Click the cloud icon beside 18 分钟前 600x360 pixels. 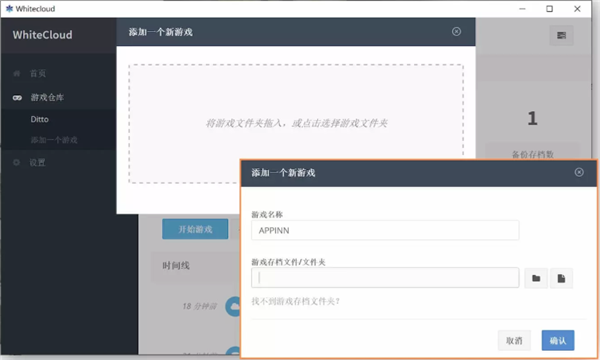click(233, 306)
